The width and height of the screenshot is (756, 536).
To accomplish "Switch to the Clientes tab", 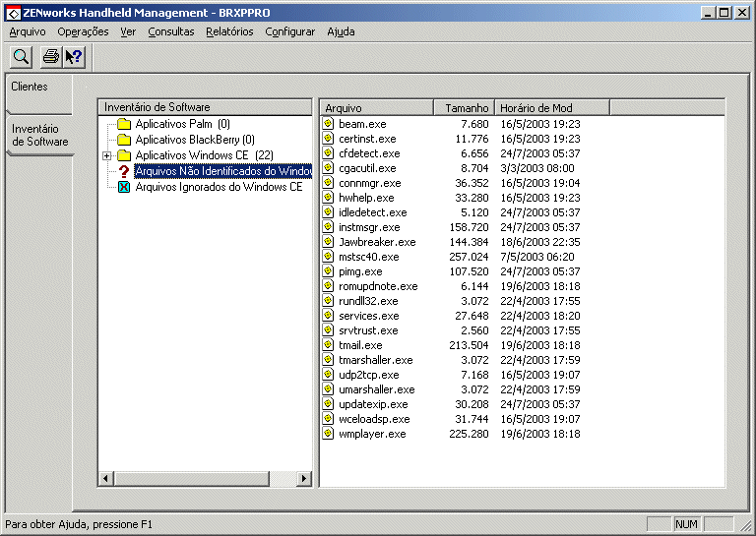I will pos(39,93).
